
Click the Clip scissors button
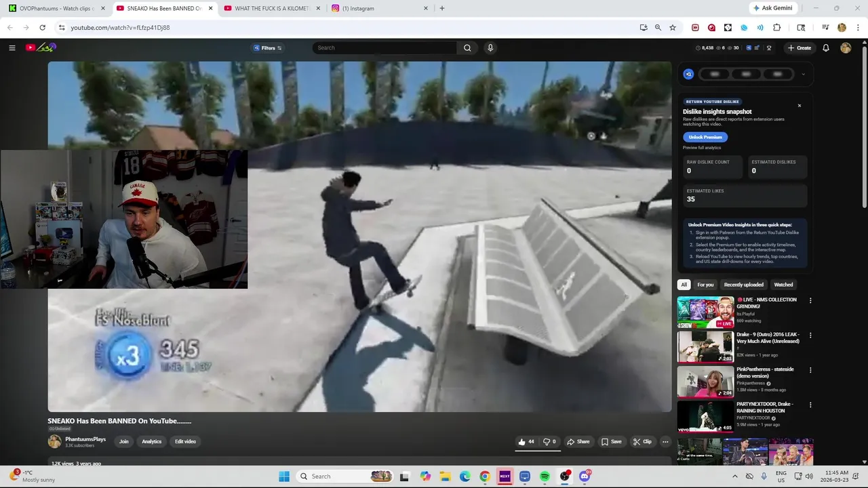point(642,441)
